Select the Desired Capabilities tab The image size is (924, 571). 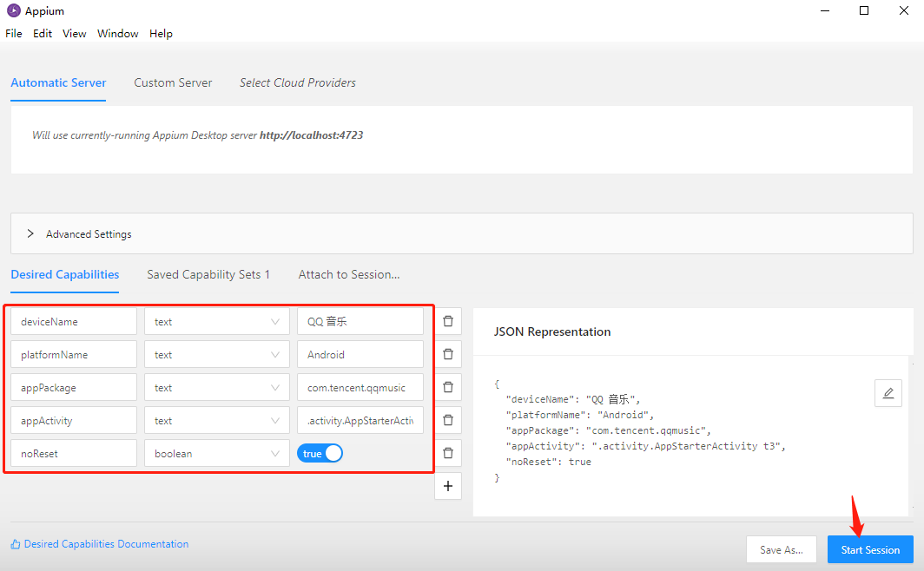click(65, 274)
